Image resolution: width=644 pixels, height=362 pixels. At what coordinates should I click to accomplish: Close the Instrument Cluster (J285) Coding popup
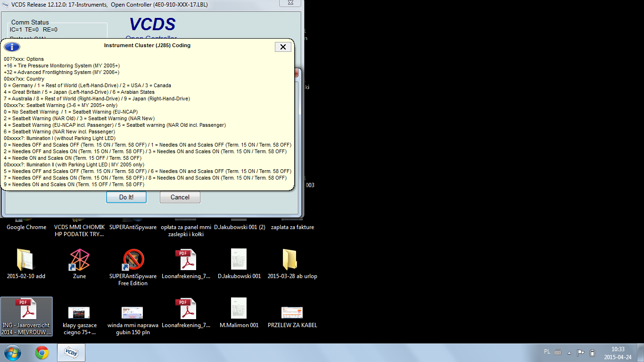pos(283,47)
